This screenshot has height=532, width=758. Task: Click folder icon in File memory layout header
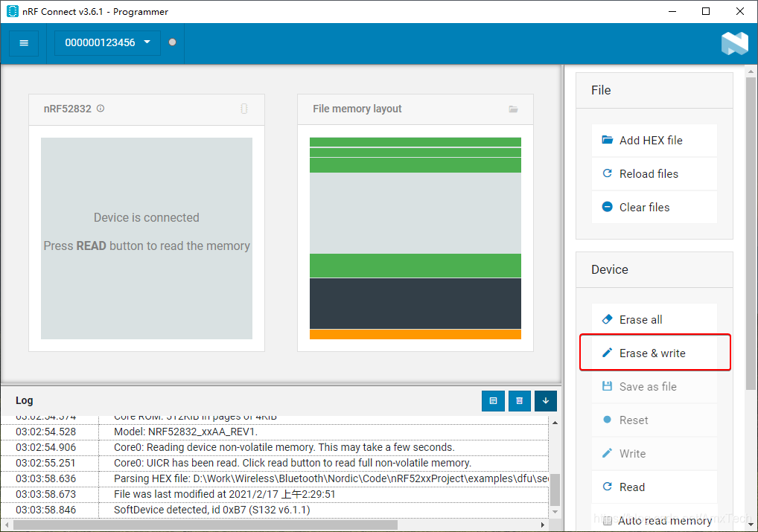point(513,109)
